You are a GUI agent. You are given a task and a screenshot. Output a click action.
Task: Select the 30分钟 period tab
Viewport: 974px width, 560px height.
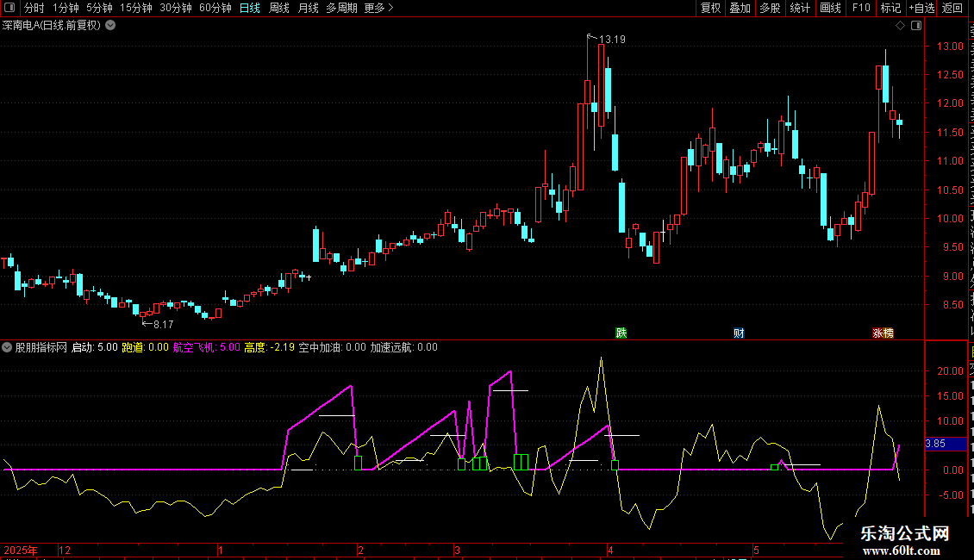[x=176, y=8]
